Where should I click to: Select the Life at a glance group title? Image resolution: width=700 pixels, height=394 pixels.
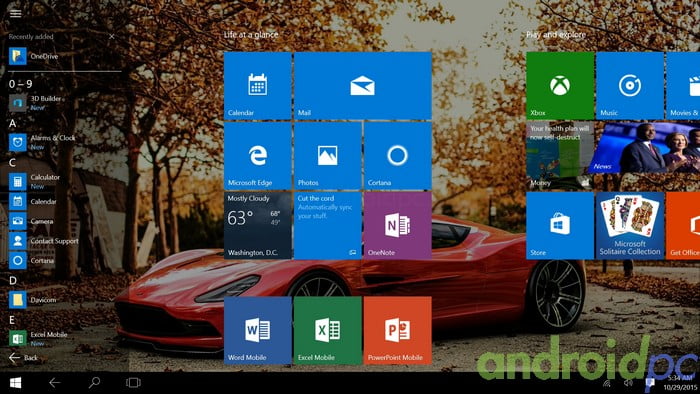251,34
